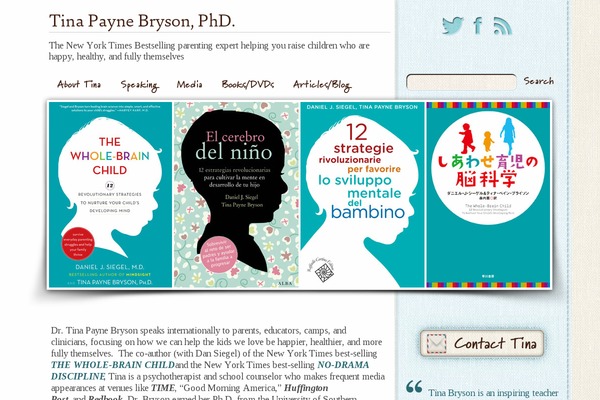Subscribe via the RSS feed icon
Viewport: 600px width, 400px height.
tap(502, 26)
